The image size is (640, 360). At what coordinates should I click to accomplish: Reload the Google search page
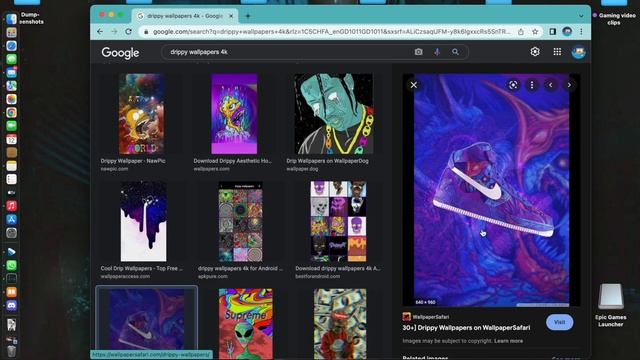coord(128,31)
